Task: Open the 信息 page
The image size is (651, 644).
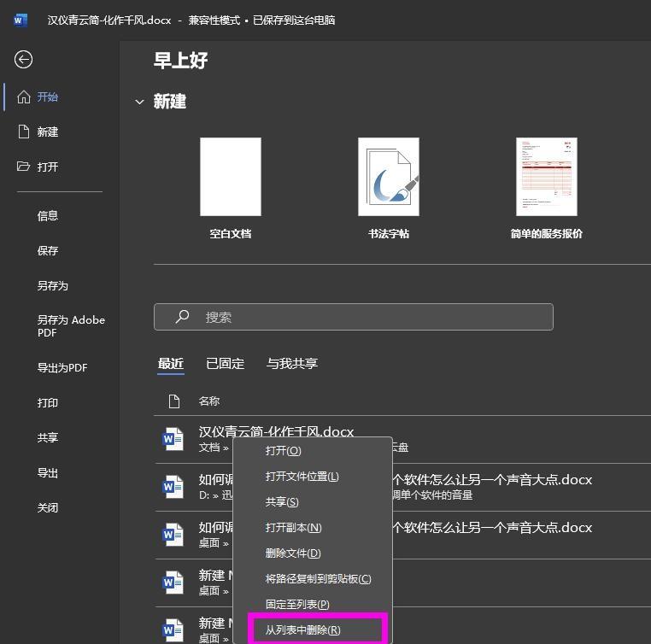Action: (x=47, y=216)
